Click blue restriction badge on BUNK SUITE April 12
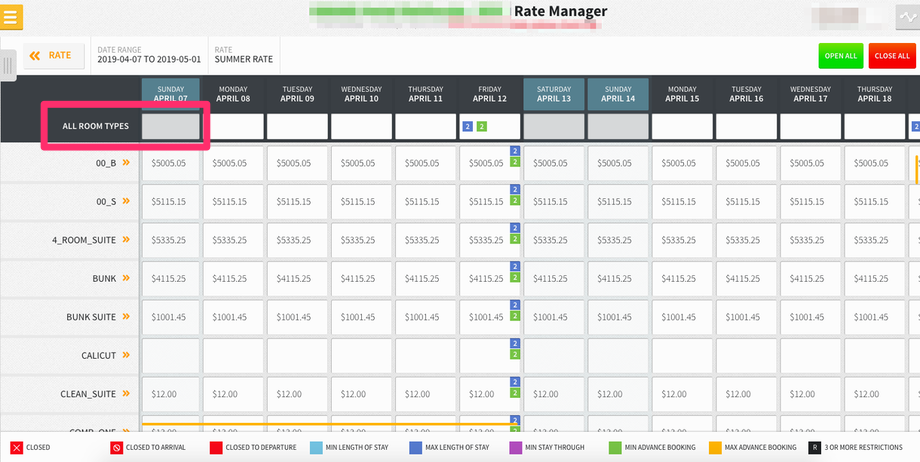 [x=515, y=305]
